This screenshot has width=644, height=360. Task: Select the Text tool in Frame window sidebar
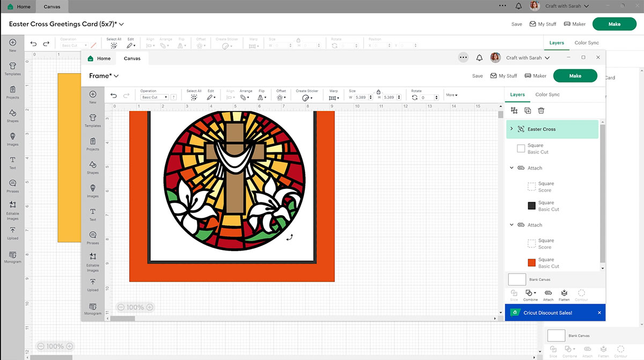click(93, 215)
